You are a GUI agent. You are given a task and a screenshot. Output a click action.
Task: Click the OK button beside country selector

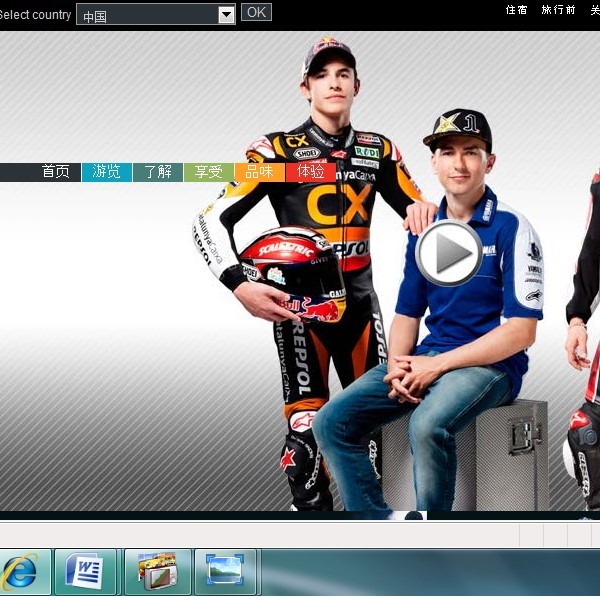(256, 12)
